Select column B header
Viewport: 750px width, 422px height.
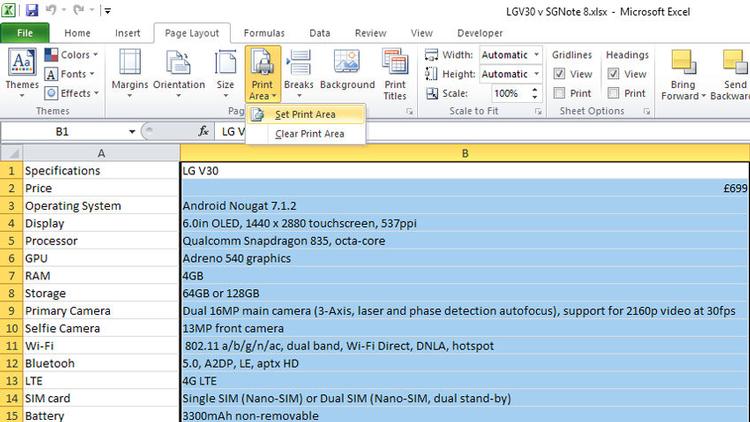click(464, 153)
